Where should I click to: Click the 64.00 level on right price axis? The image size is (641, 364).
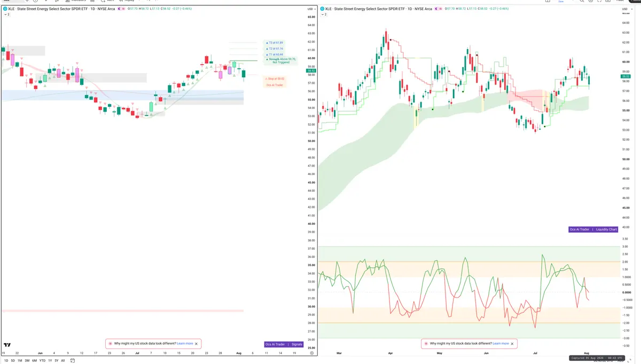point(626,22)
